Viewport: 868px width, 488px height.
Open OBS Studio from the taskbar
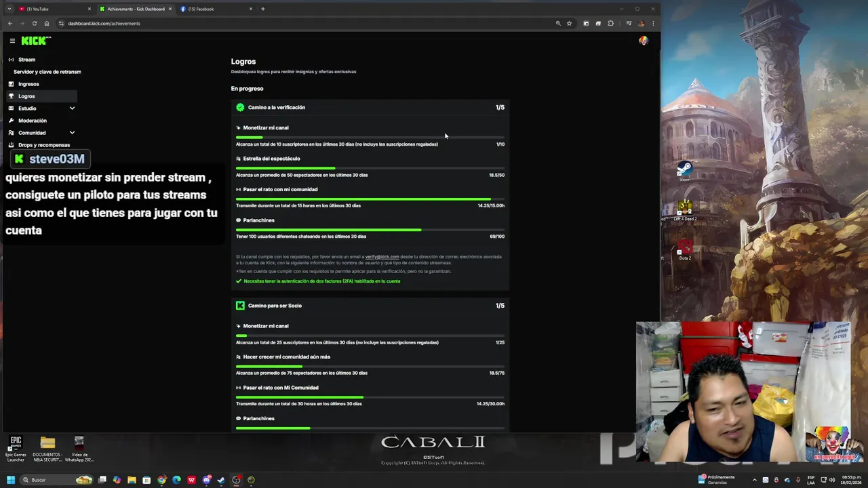pos(236,480)
